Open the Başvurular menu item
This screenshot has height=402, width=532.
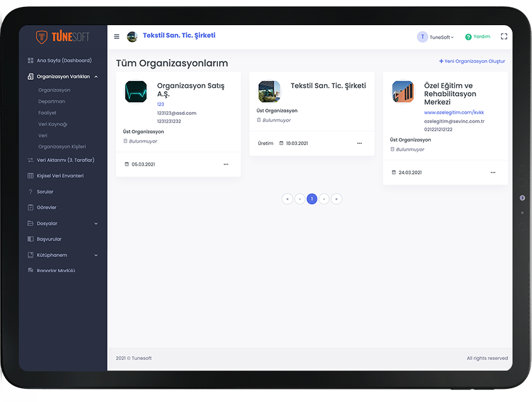point(49,239)
